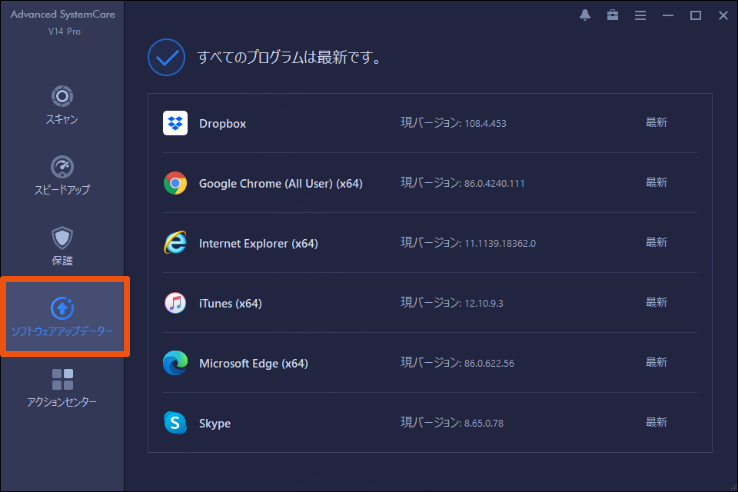Click the Dropbox app icon
The width and height of the screenshot is (738, 492).
coord(175,123)
